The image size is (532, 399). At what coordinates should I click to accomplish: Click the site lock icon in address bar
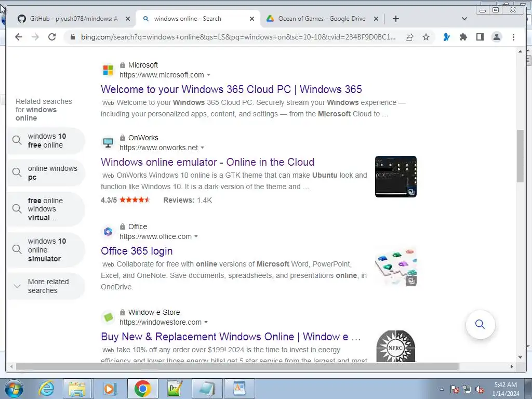point(73,37)
